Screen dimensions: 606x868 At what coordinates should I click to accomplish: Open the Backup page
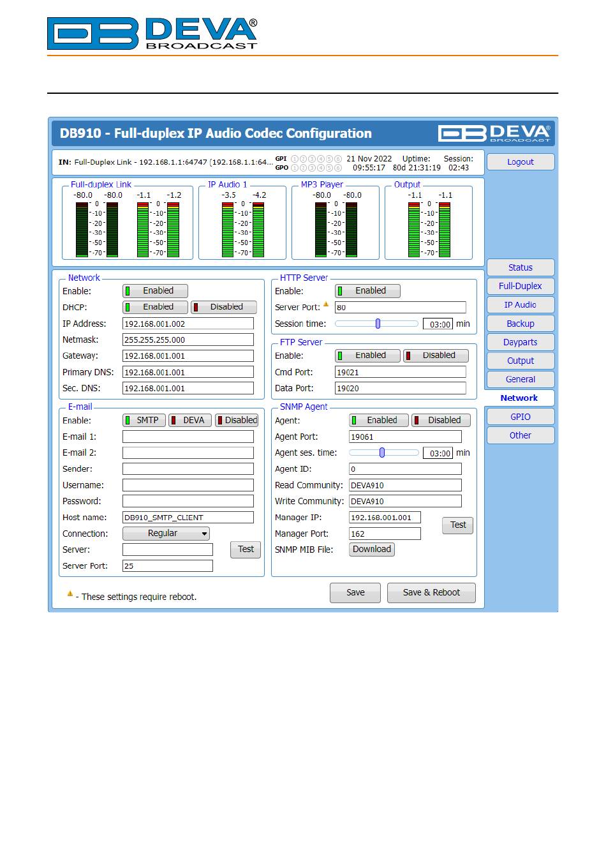(521, 324)
